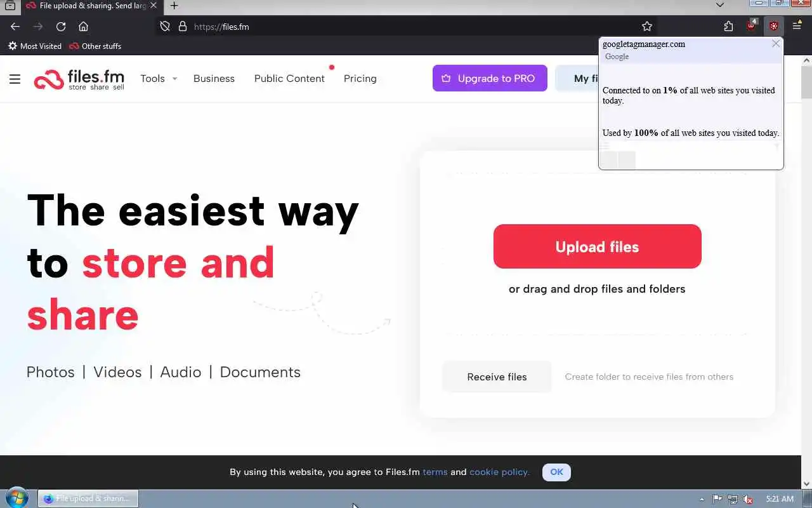Click the Receive files button

click(x=497, y=377)
